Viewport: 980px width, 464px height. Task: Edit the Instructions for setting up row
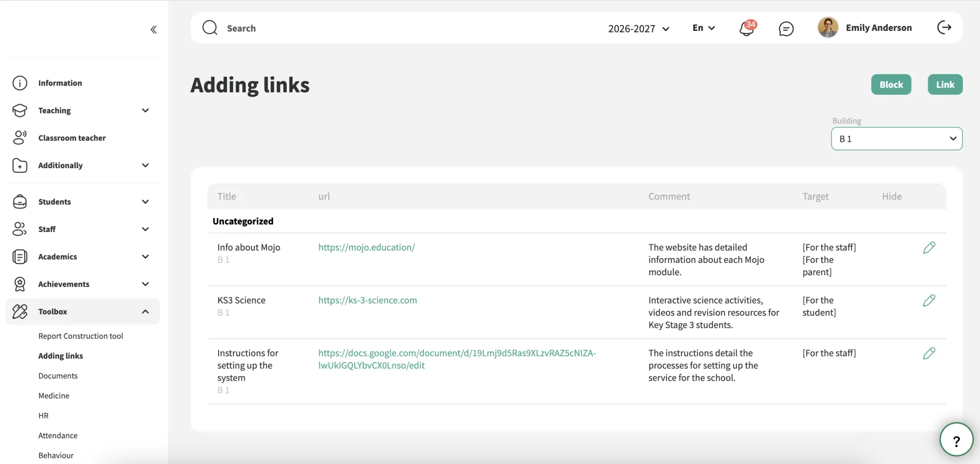[929, 354]
